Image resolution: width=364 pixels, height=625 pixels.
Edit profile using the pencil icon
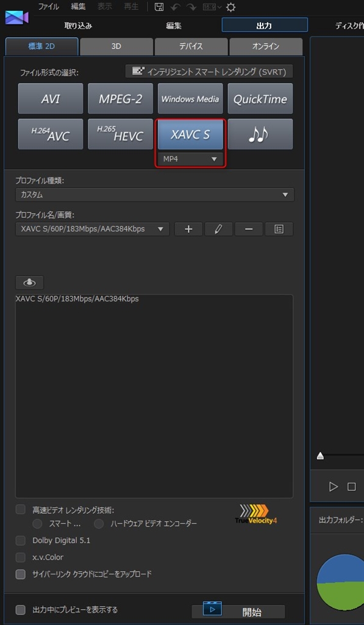(x=219, y=229)
